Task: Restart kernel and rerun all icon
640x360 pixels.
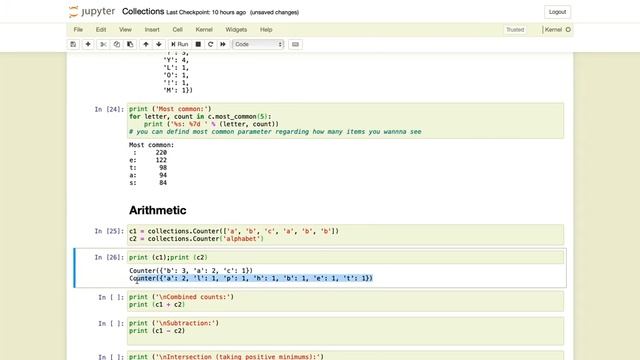Action: [223, 44]
